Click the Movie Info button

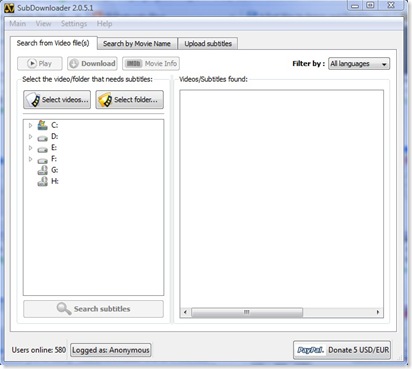click(x=151, y=63)
